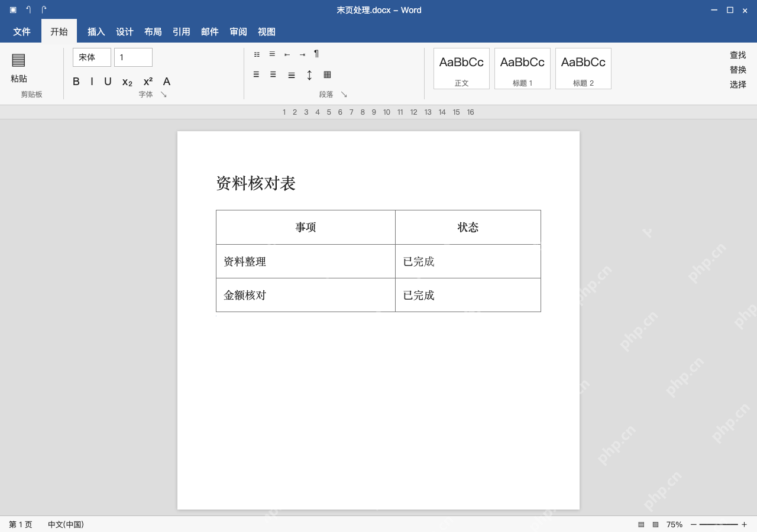Apply the 标题 2 style

click(x=583, y=69)
